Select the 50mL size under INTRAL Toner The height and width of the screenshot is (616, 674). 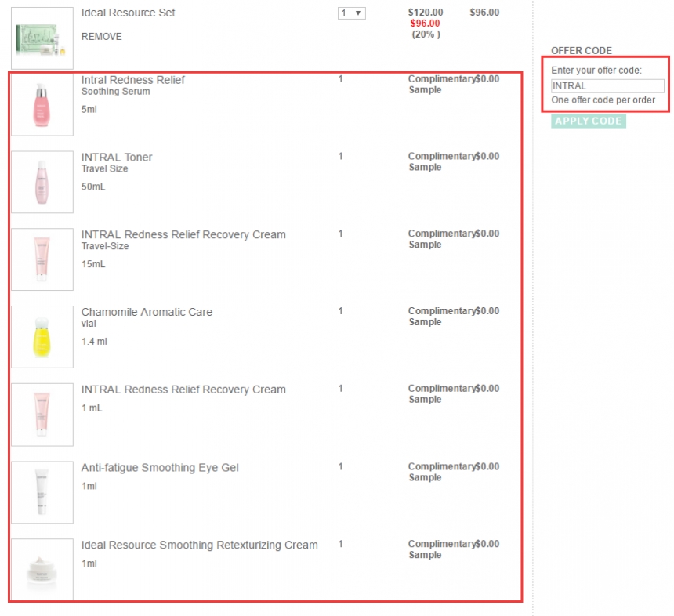pyautogui.click(x=93, y=187)
